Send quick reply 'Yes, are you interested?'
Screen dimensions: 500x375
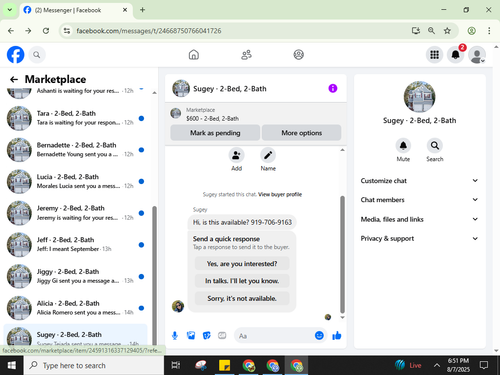[242, 264]
